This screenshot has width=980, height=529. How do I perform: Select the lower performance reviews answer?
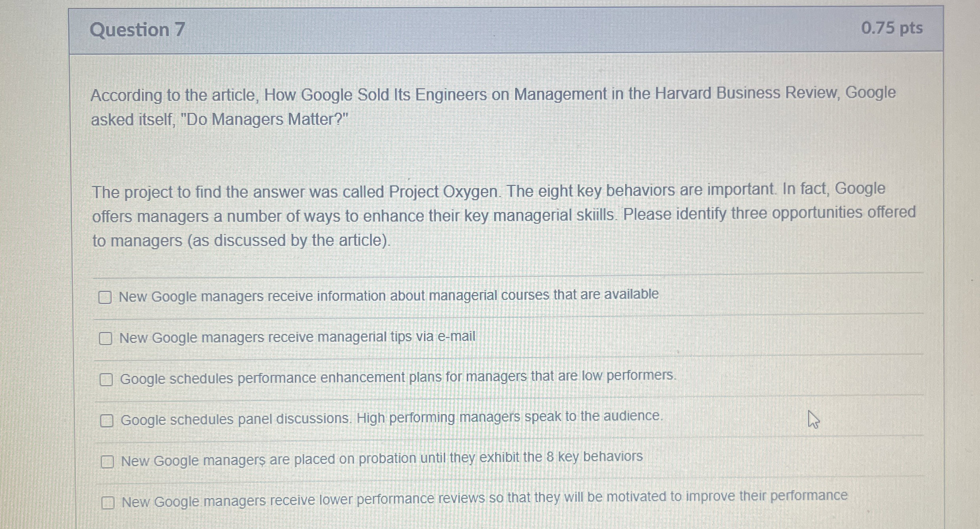click(109, 502)
